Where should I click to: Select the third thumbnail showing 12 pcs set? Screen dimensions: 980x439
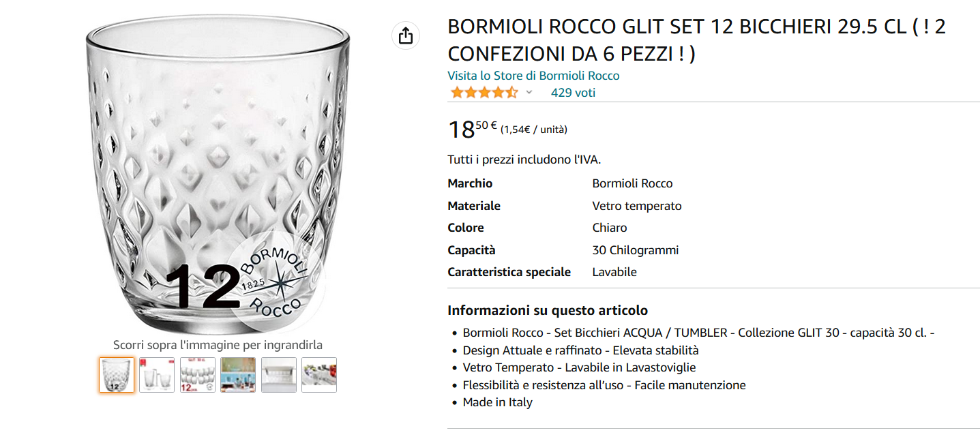[x=198, y=375]
